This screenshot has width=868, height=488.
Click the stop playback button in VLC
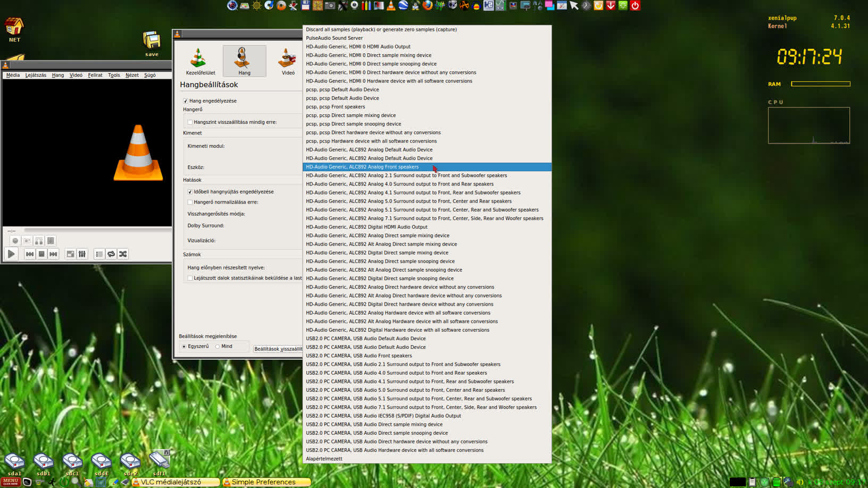41,254
